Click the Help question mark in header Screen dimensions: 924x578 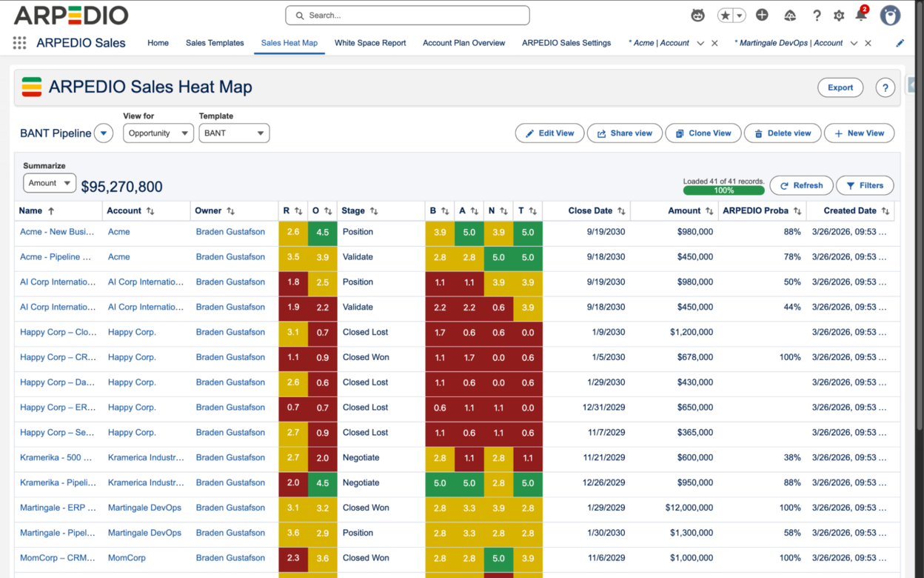coord(817,16)
